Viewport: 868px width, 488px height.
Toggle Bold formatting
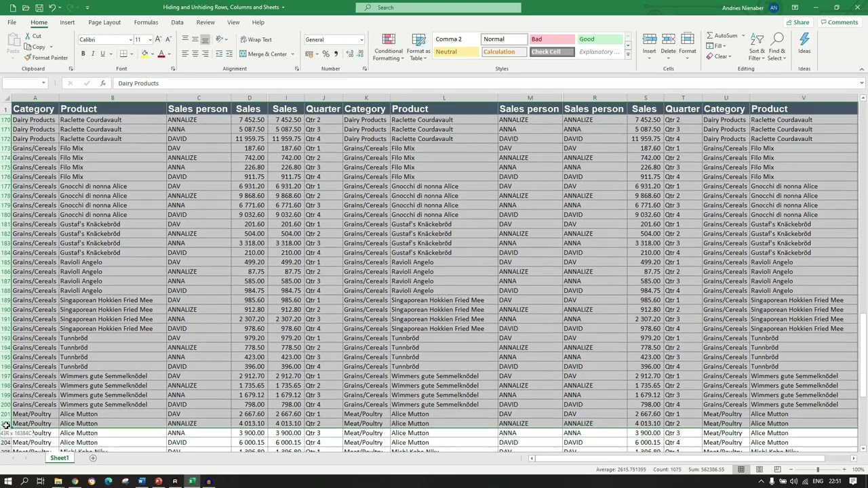click(x=83, y=54)
